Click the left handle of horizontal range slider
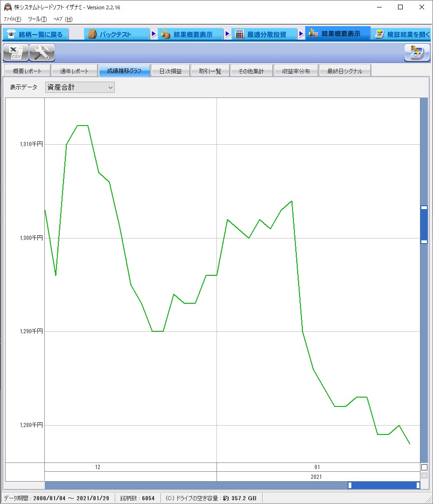 click(x=350, y=485)
